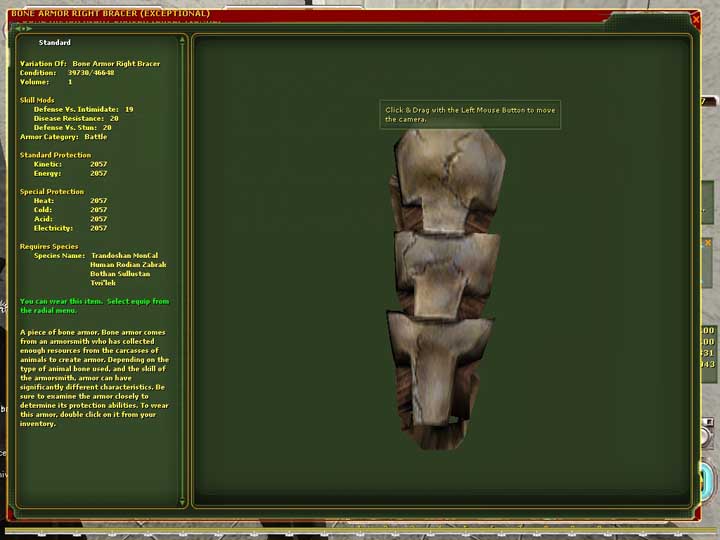Click 'Variation Of: Bone Armor Right Bracer' line

tap(90, 63)
